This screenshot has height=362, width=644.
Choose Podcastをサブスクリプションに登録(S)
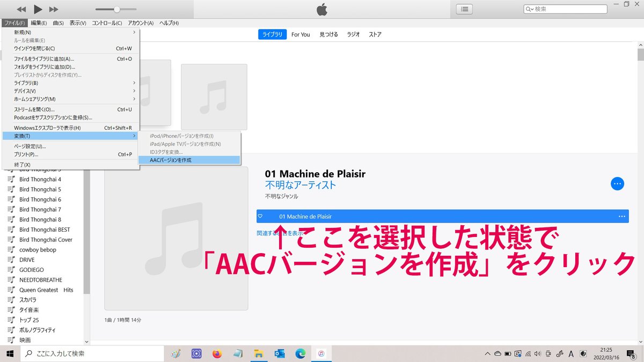70,117
